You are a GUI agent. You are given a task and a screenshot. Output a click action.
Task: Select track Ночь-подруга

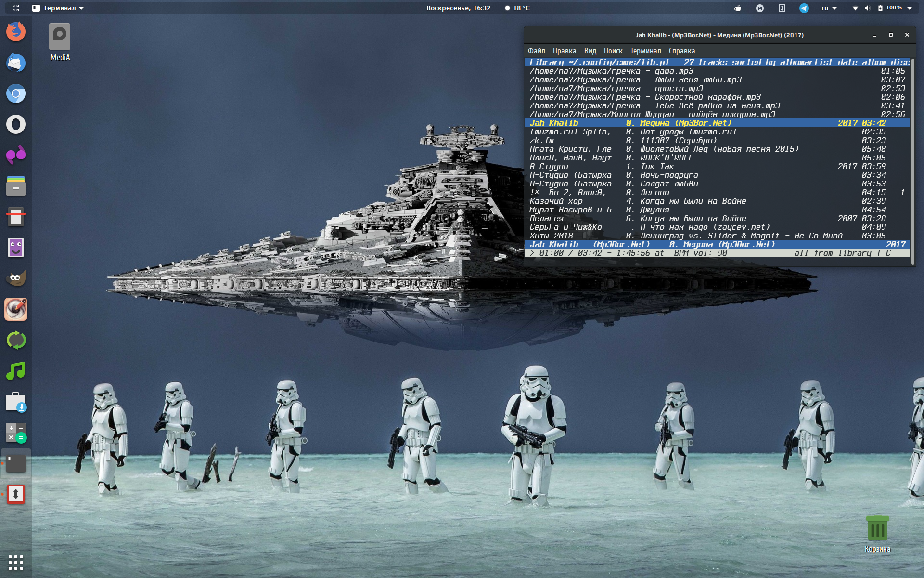pos(717,175)
